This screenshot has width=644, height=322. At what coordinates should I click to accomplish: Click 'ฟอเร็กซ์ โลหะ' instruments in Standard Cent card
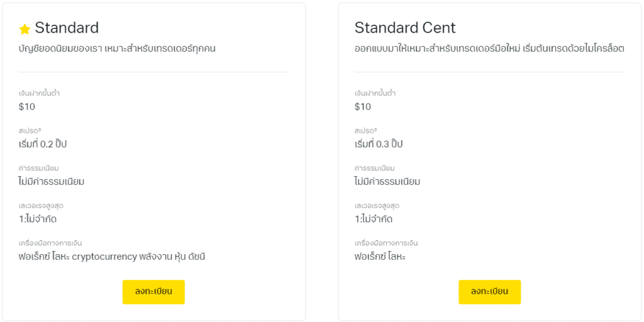[380, 257]
